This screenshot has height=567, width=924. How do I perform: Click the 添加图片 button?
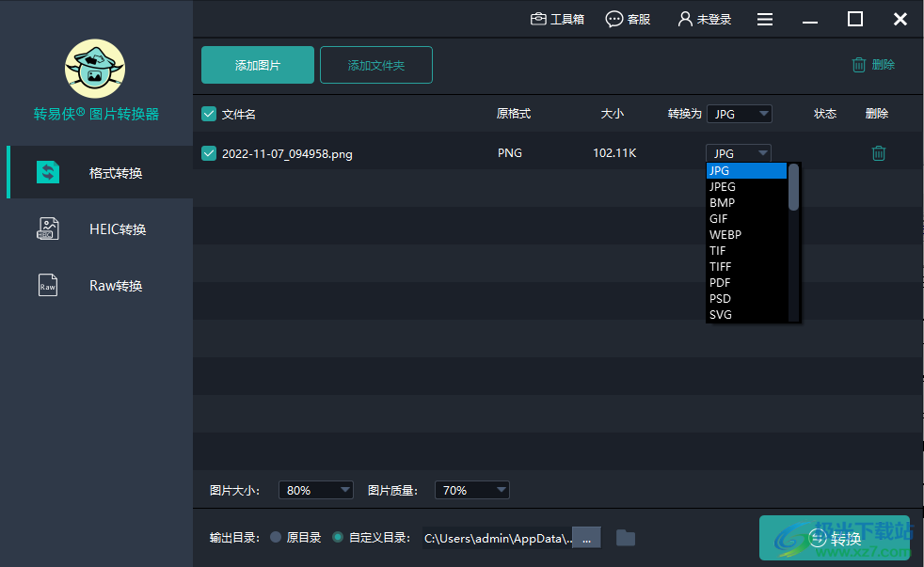[x=257, y=65]
